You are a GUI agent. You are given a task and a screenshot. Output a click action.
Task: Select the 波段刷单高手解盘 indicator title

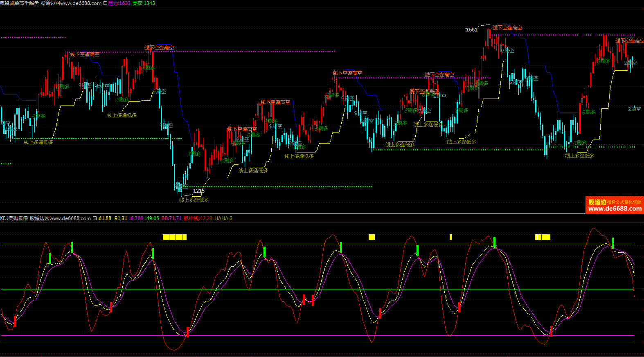[x=20, y=3]
